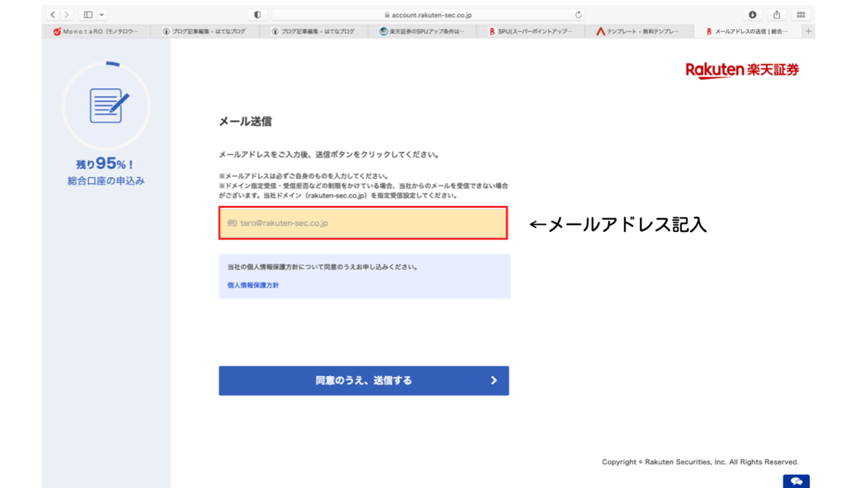Click the 残り95%! progress text

point(106,164)
